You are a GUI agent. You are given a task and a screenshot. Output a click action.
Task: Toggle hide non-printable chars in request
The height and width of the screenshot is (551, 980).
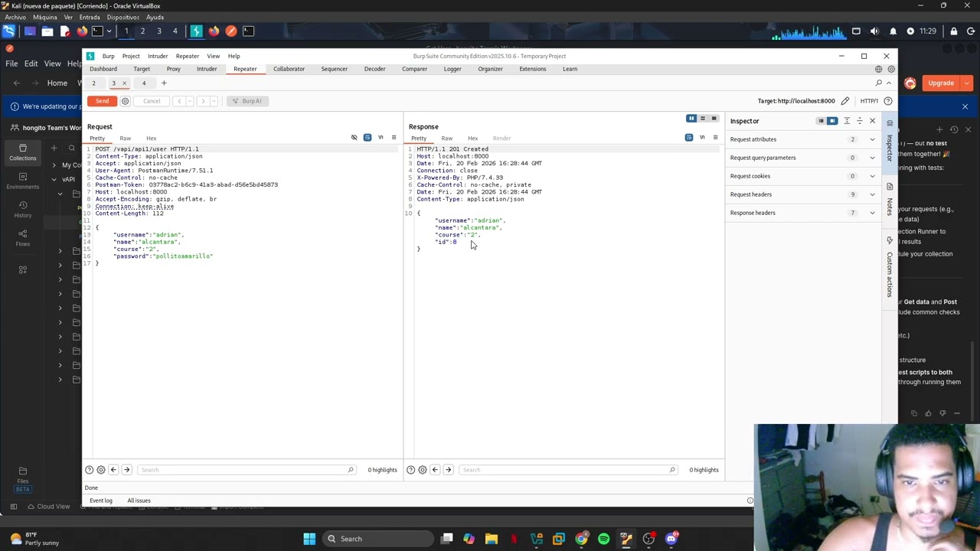click(354, 138)
